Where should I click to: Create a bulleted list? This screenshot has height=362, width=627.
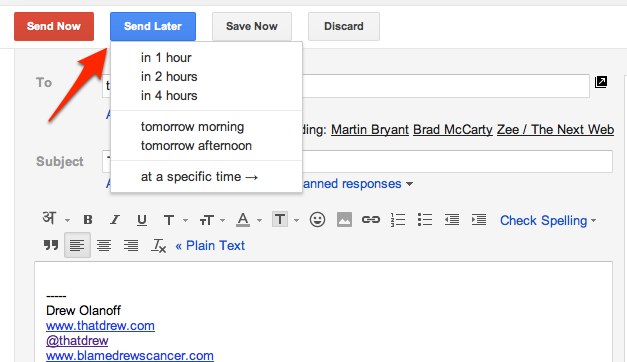pos(425,220)
